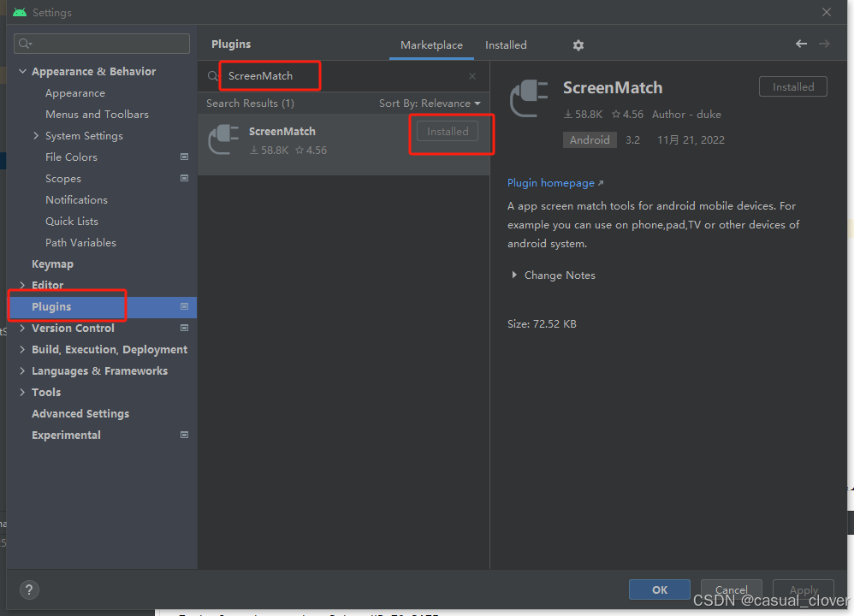Open Keymap settings

pos(52,264)
